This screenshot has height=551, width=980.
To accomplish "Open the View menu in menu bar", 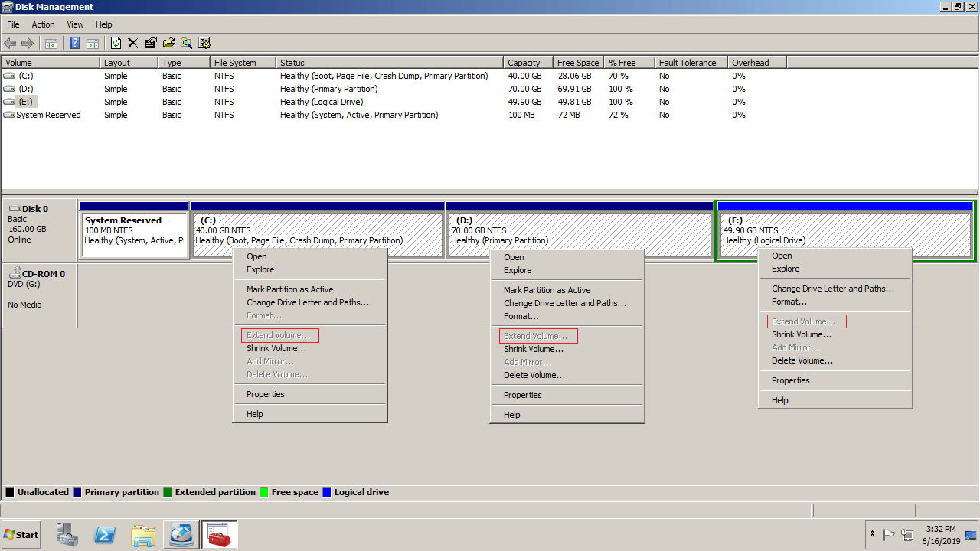I will click(x=75, y=24).
